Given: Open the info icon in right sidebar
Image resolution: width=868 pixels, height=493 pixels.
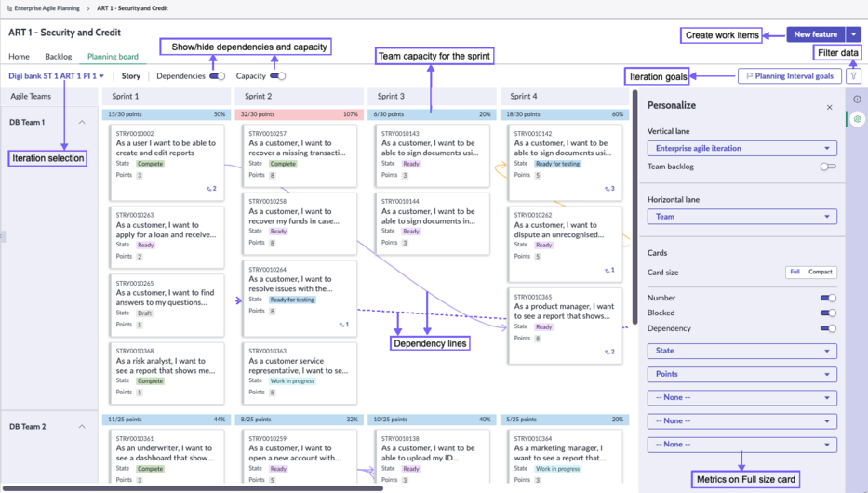Looking at the screenshot, I should [x=857, y=100].
